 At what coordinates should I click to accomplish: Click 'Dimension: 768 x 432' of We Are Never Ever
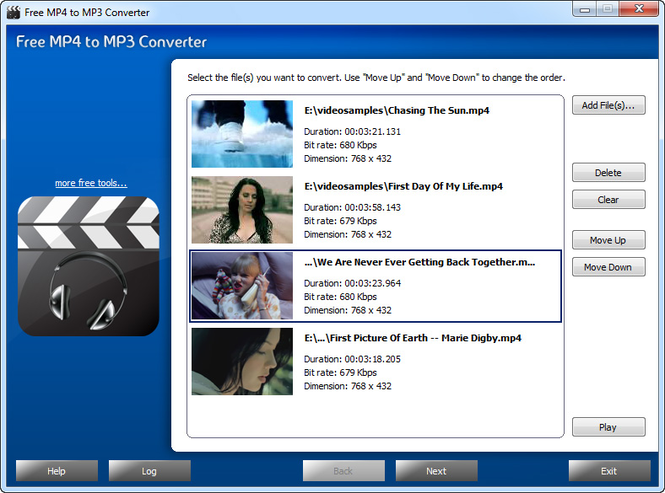[347, 310]
